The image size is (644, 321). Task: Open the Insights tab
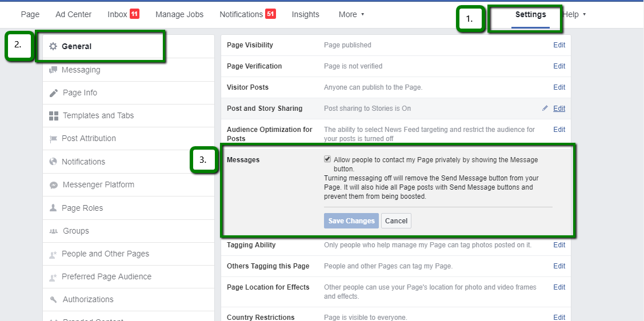[306, 14]
